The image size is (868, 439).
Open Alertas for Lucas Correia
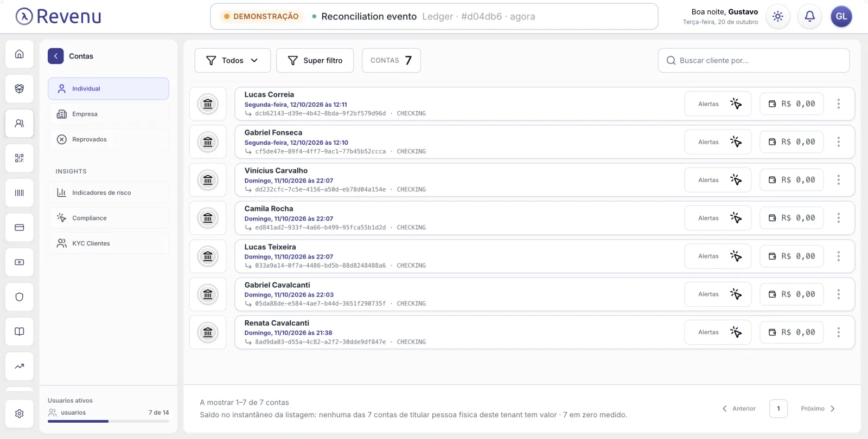pyautogui.click(x=718, y=104)
